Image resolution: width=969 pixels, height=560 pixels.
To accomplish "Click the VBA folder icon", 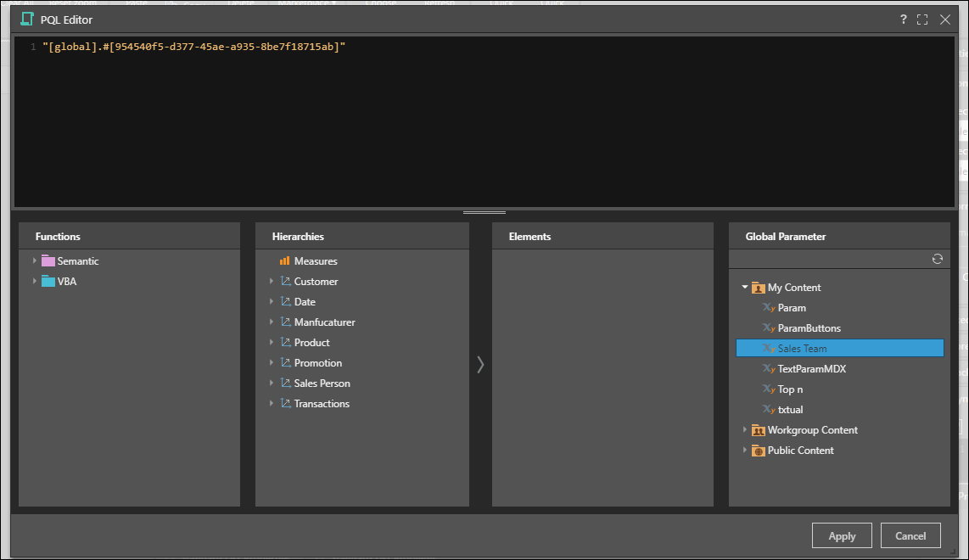I will coord(49,281).
